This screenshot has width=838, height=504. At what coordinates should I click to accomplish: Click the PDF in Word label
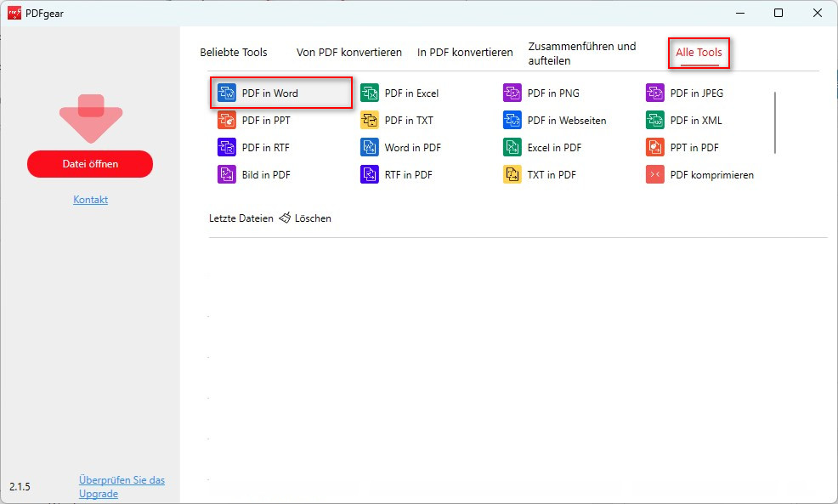[x=270, y=93]
